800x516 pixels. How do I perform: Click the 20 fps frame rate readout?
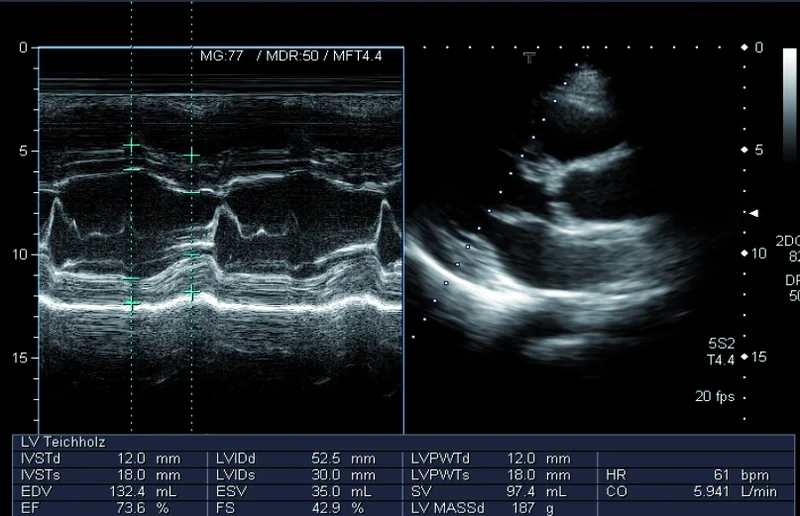pos(715,396)
